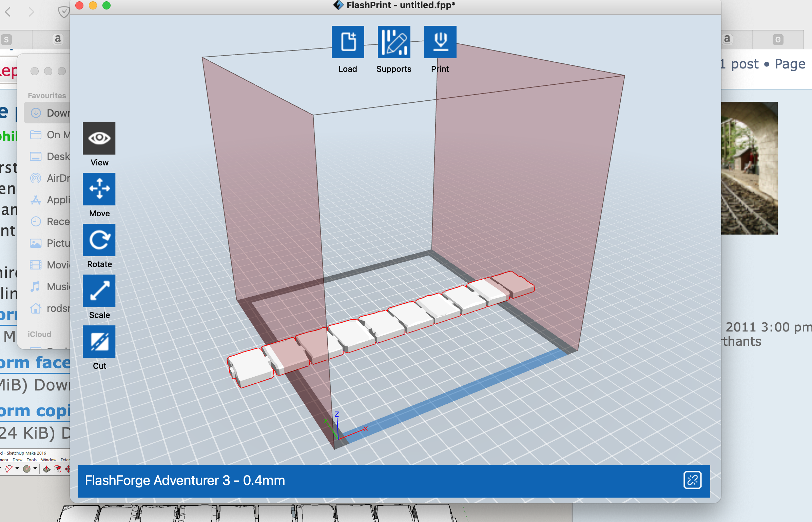Open the Supports tool
The image size is (812, 522).
394,42
